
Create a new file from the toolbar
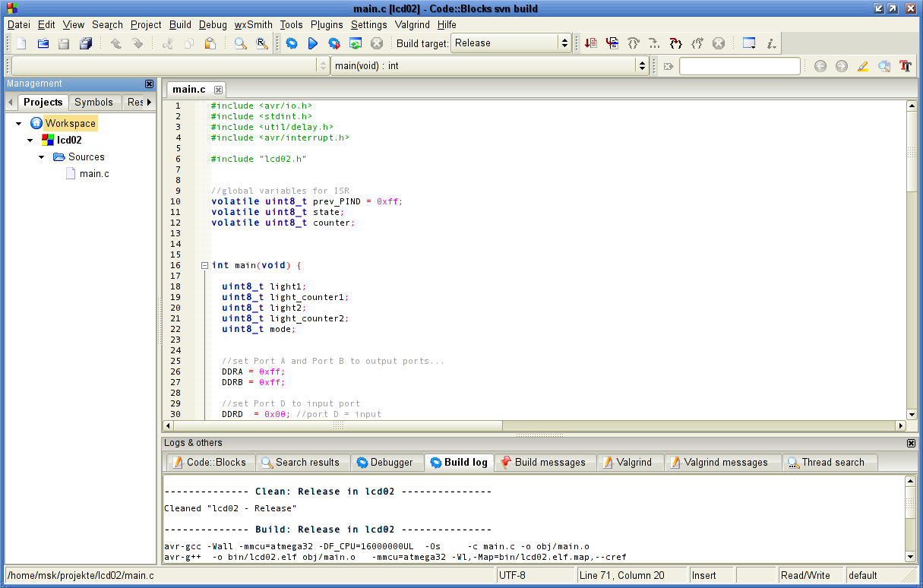pyautogui.click(x=21, y=43)
